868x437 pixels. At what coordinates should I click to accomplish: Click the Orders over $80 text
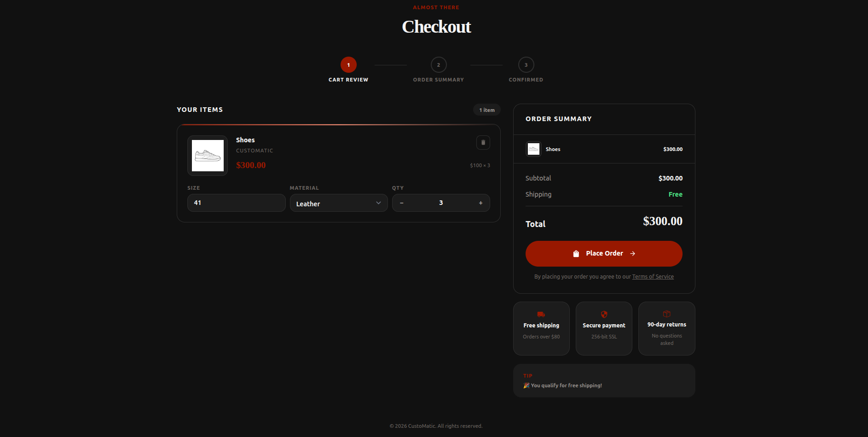click(541, 337)
